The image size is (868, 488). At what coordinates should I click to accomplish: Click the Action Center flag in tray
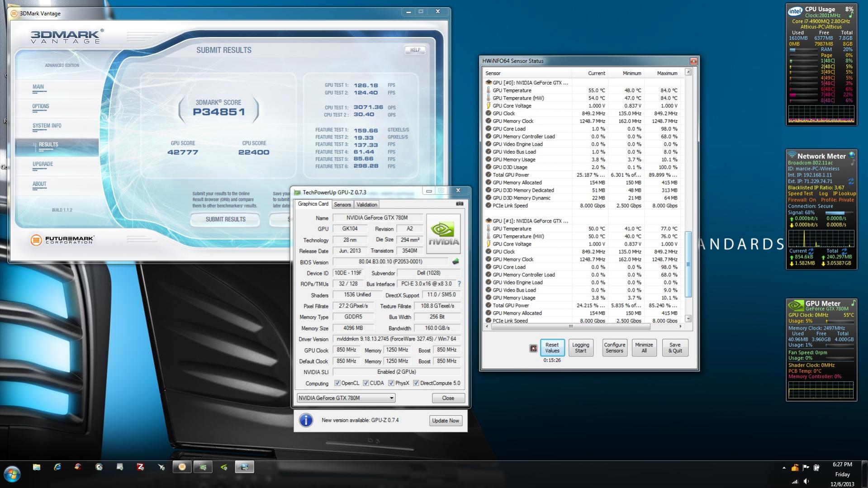(806, 468)
